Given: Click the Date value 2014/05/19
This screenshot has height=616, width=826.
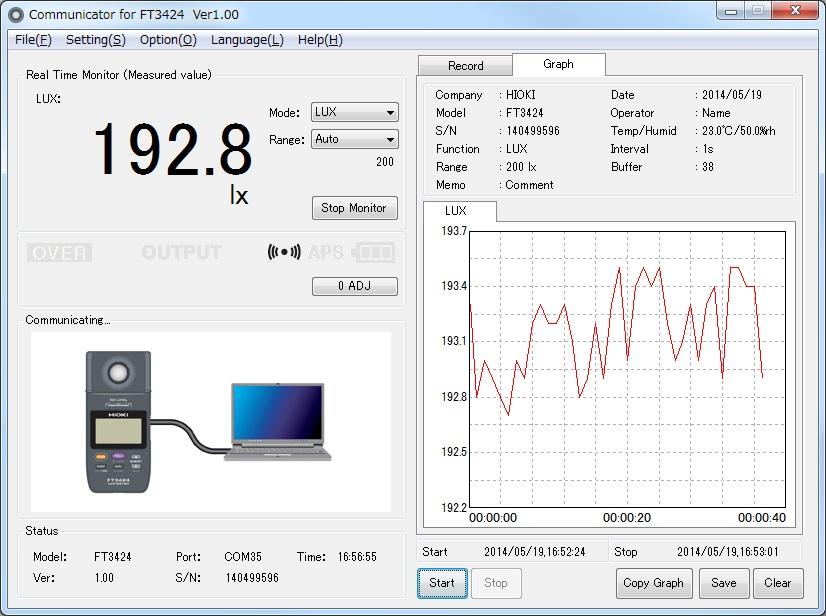Looking at the screenshot, I should click(732, 95).
